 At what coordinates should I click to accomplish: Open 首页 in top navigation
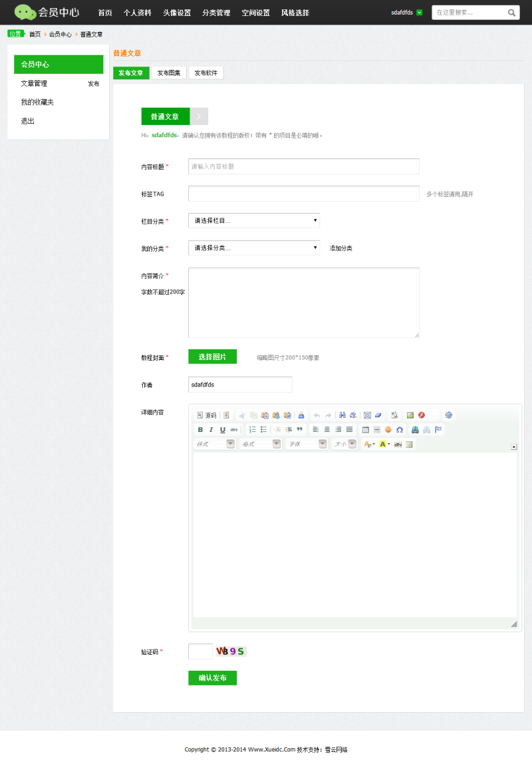click(105, 13)
